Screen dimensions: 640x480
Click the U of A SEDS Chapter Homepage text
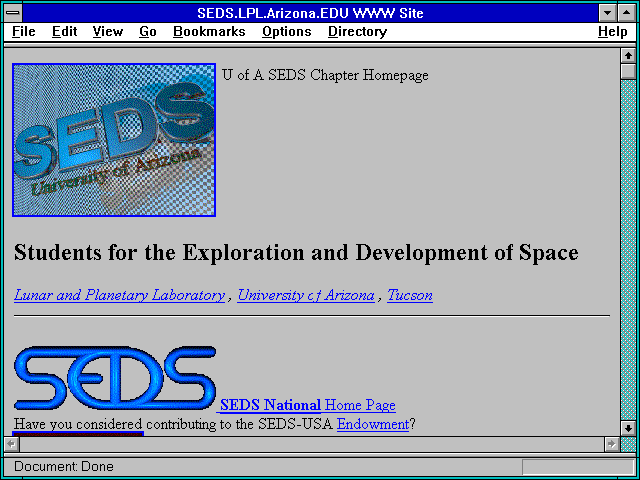pyautogui.click(x=325, y=75)
